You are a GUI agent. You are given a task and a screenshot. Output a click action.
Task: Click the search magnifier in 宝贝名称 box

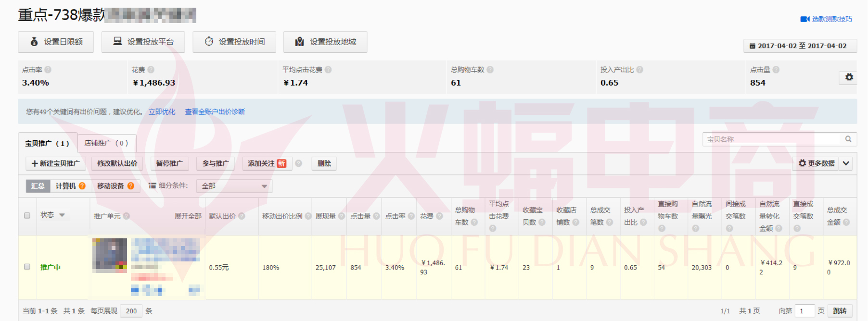point(848,139)
